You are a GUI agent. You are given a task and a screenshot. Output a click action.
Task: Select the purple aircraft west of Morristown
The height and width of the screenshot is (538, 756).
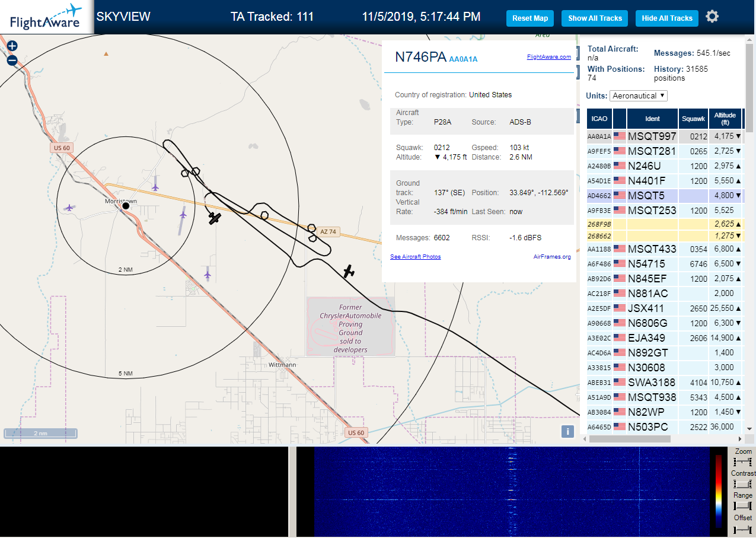click(x=69, y=208)
